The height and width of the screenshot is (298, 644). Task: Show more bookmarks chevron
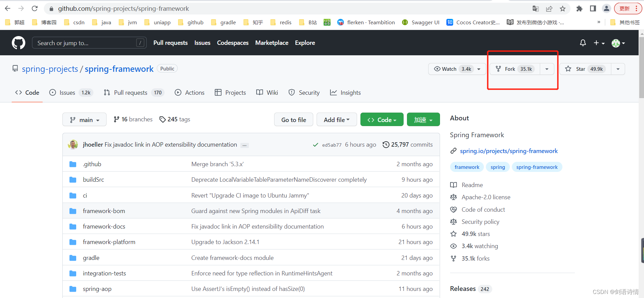[599, 22]
